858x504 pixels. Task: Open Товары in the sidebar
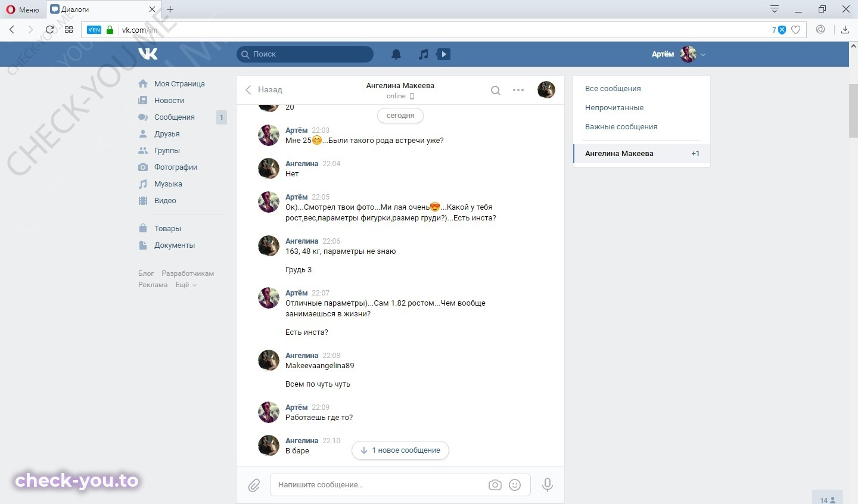(x=167, y=229)
